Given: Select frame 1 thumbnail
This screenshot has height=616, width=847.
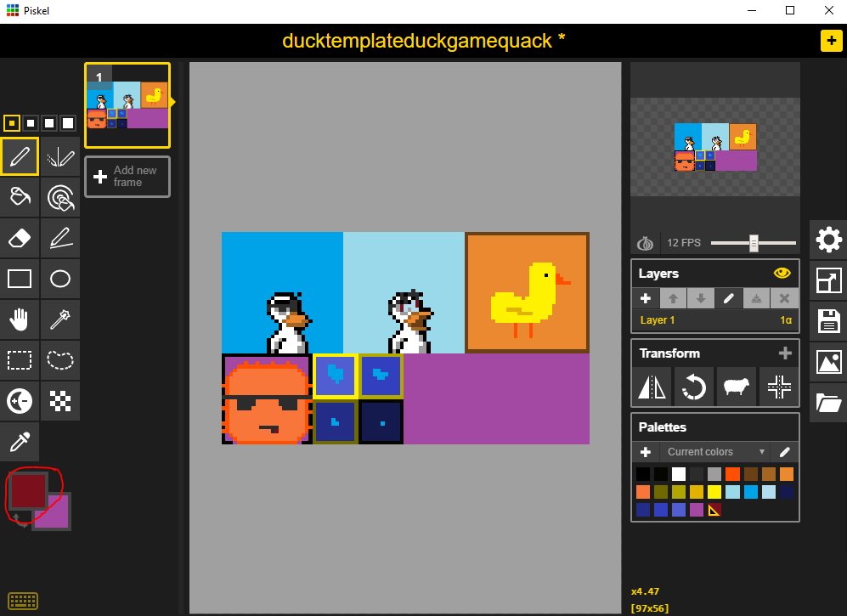Looking at the screenshot, I should coord(127,105).
